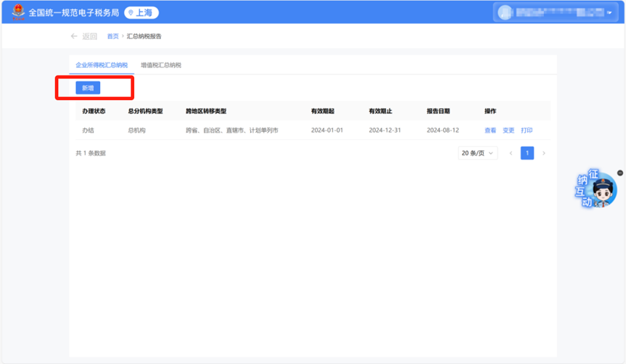This screenshot has height=364, width=626.
Task: Select the 企业所得税汇总纳税 tab
Action: 102,65
